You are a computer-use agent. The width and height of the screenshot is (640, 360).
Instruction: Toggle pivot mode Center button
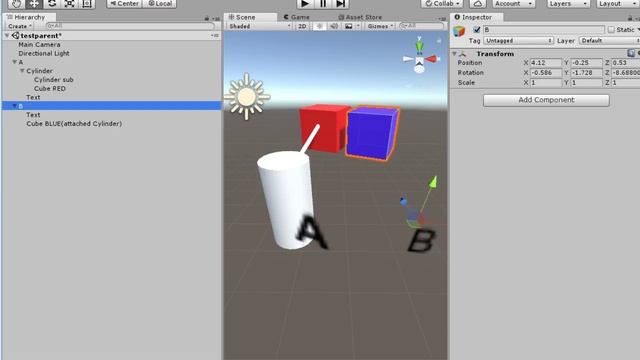pos(124,4)
